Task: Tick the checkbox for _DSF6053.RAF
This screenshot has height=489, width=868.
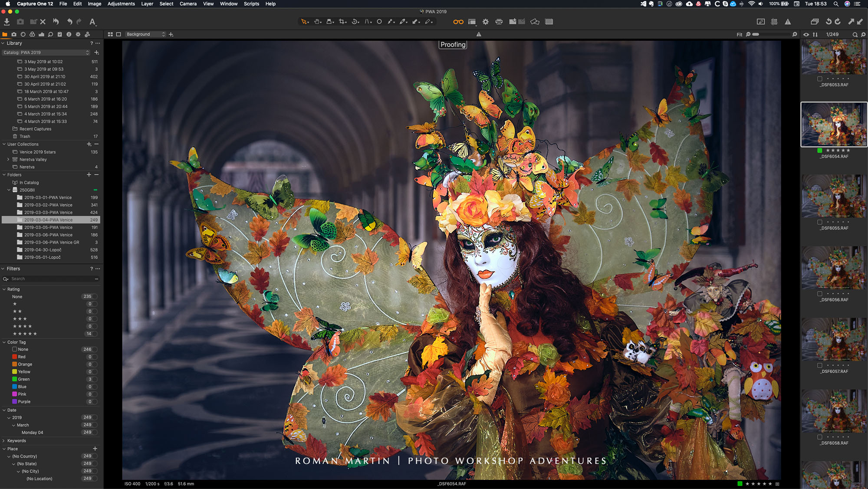Action: point(820,79)
